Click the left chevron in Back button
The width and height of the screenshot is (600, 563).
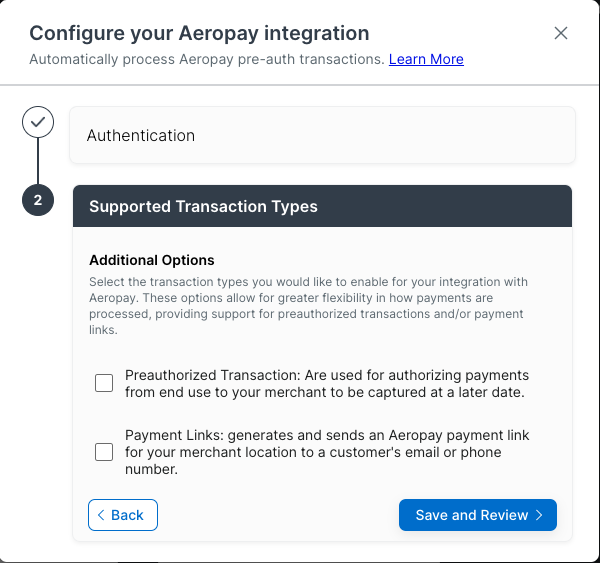[x=101, y=515]
